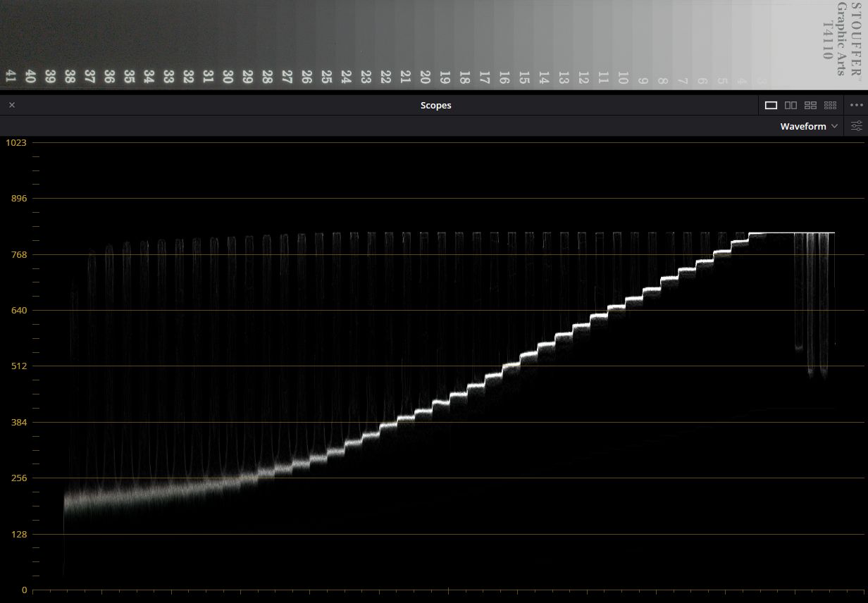Click step 10 on the step wedge

click(x=622, y=77)
